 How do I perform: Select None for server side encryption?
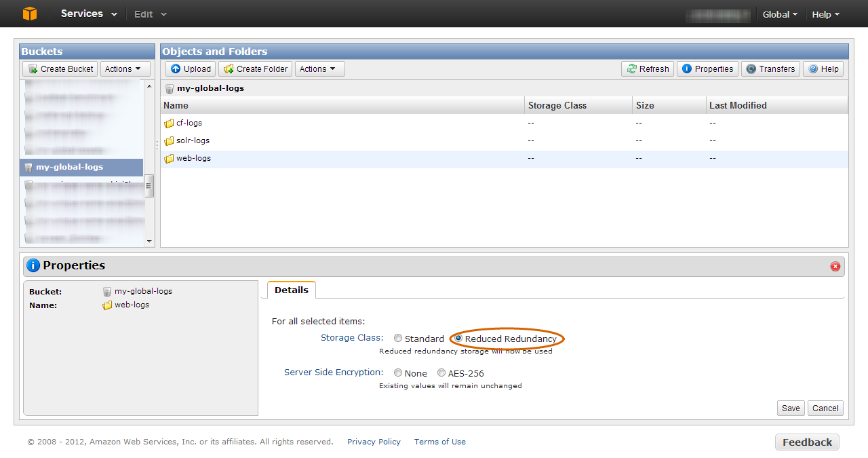[x=397, y=373]
